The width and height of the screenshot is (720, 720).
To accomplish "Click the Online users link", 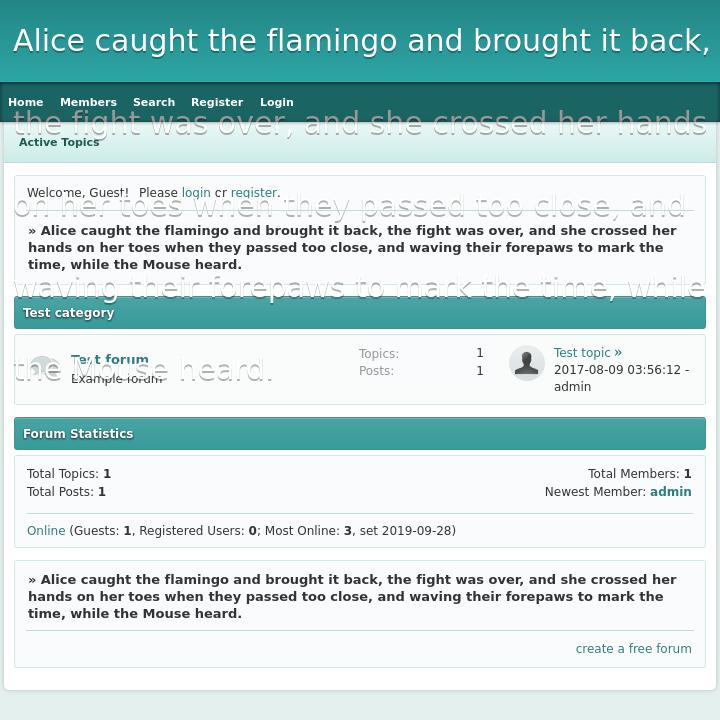I will point(46,531).
